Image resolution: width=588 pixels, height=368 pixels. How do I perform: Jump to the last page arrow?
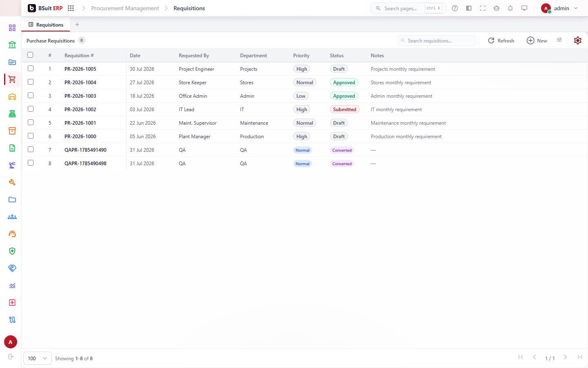coord(579,357)
